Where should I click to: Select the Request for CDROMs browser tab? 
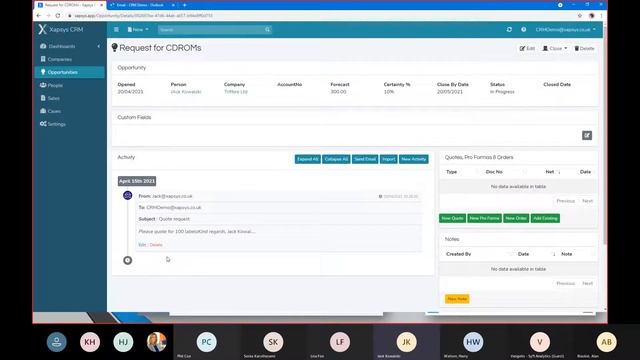coord(70,5)
